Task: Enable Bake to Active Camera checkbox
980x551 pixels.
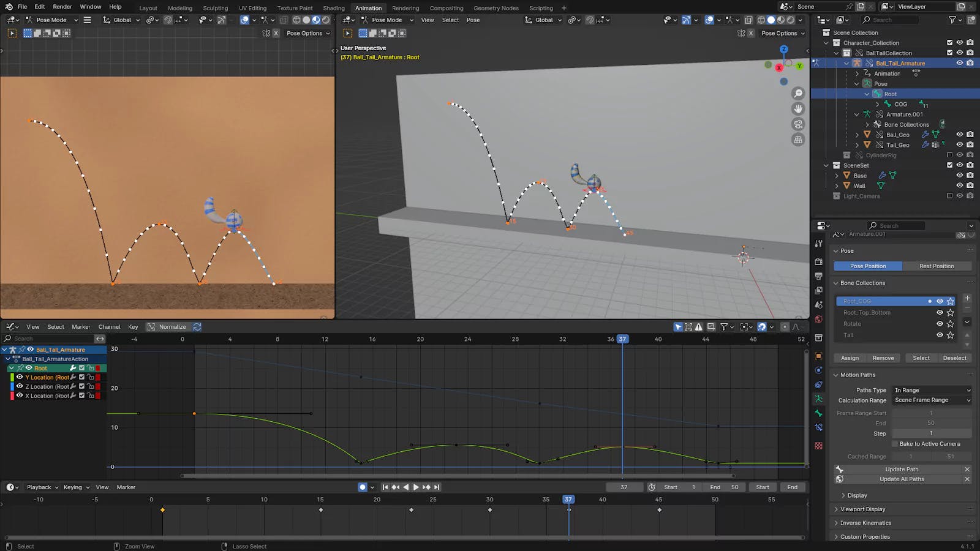Action: click(895, 444)
